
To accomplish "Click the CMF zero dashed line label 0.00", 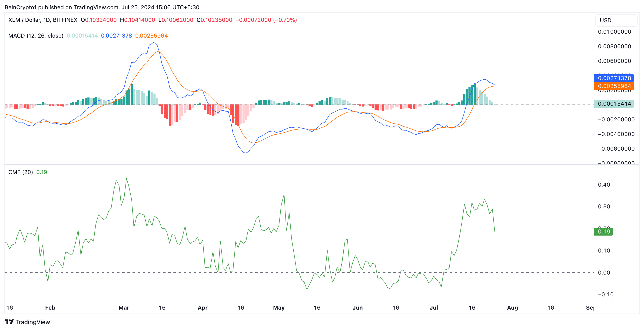I will (604, 273).
